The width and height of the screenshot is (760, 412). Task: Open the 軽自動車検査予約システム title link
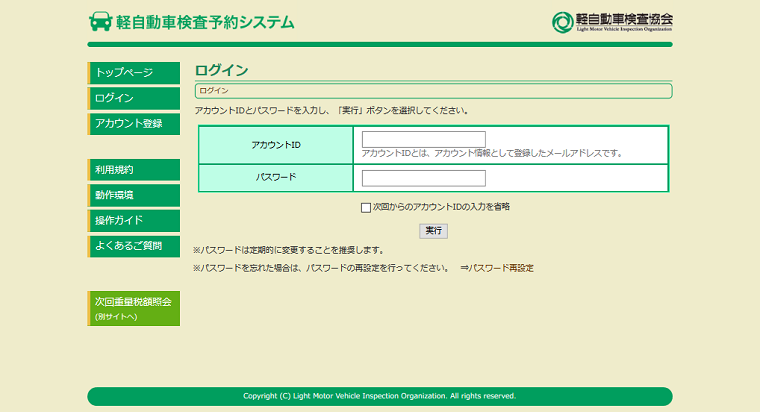click(205, 22)
